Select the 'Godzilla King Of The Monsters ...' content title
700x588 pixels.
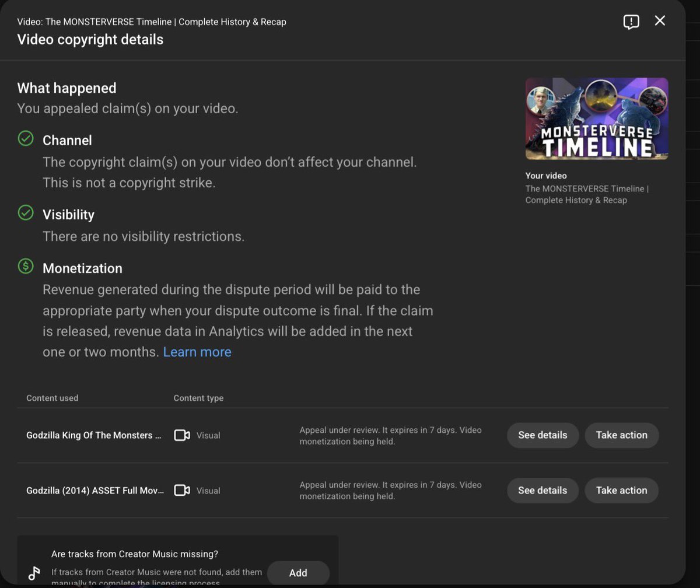[x=94, y=435]
